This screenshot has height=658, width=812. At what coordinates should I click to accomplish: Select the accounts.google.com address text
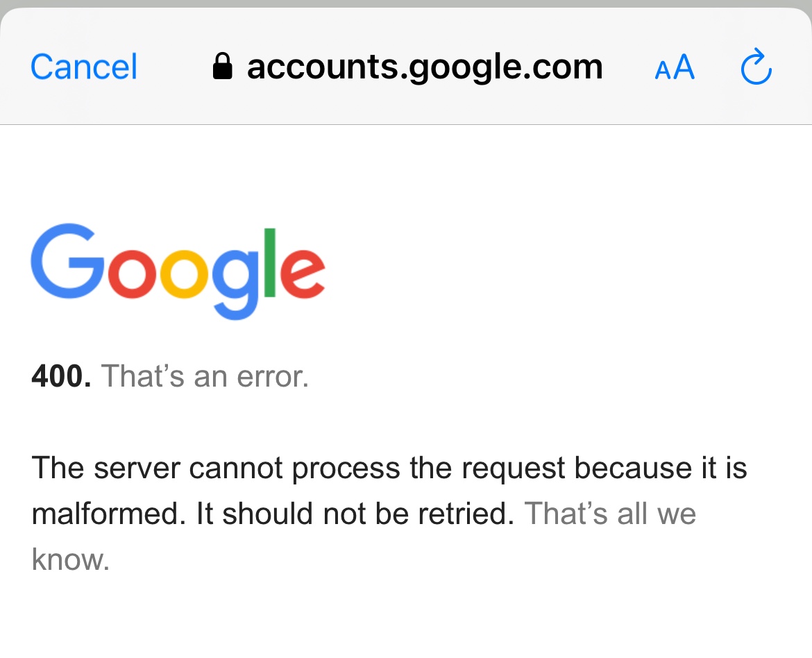pos(424,67)
